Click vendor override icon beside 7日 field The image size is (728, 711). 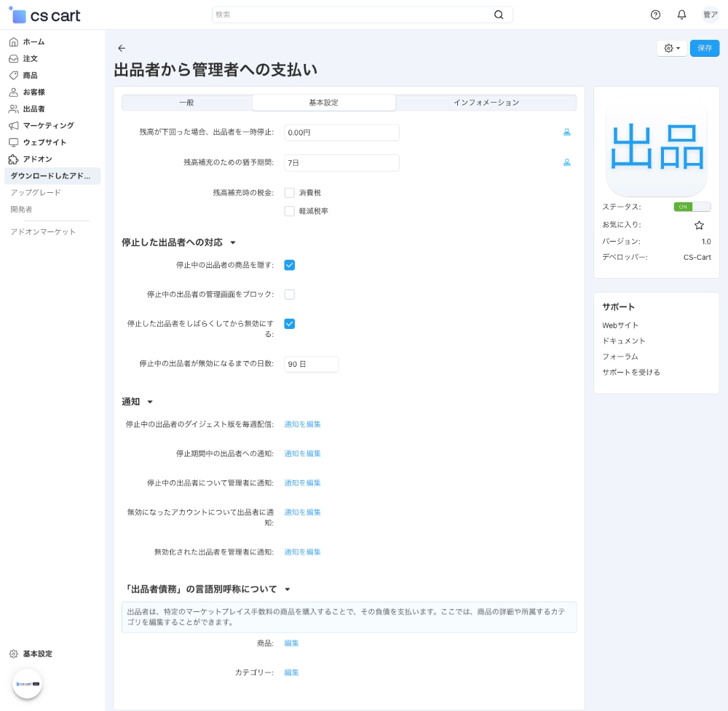(566, 163)
